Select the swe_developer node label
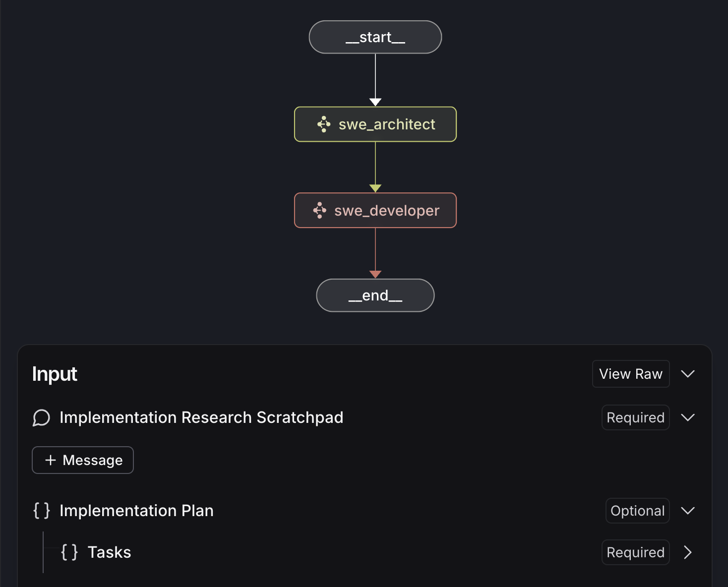Screen dimensions: 728x587 (387, 211)
